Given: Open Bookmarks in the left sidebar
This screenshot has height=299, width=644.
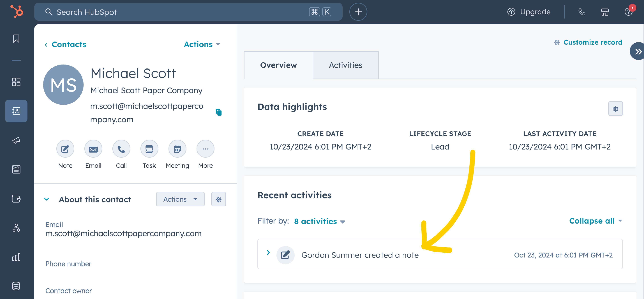Looking at the screenshot, I should [x=16, y=39].
